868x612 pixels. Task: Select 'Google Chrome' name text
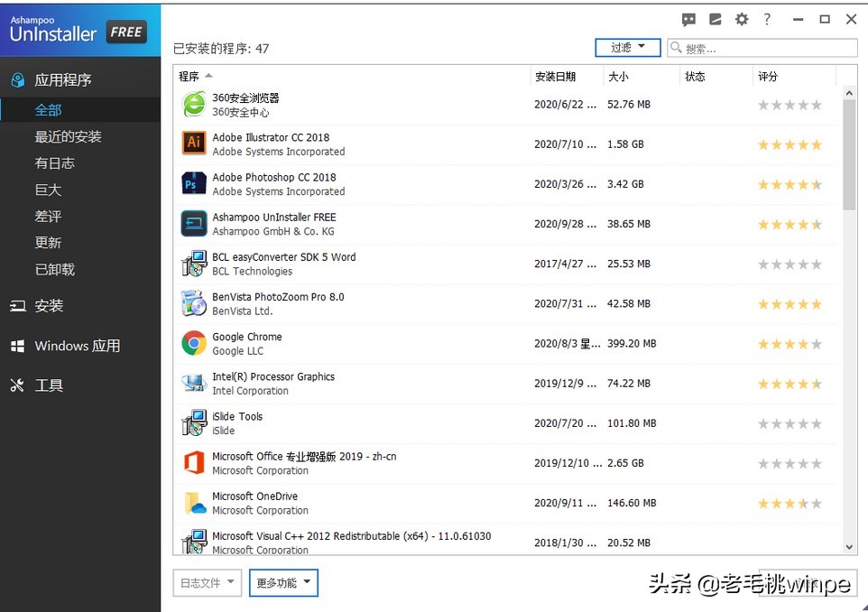click(x=247, y=337)
